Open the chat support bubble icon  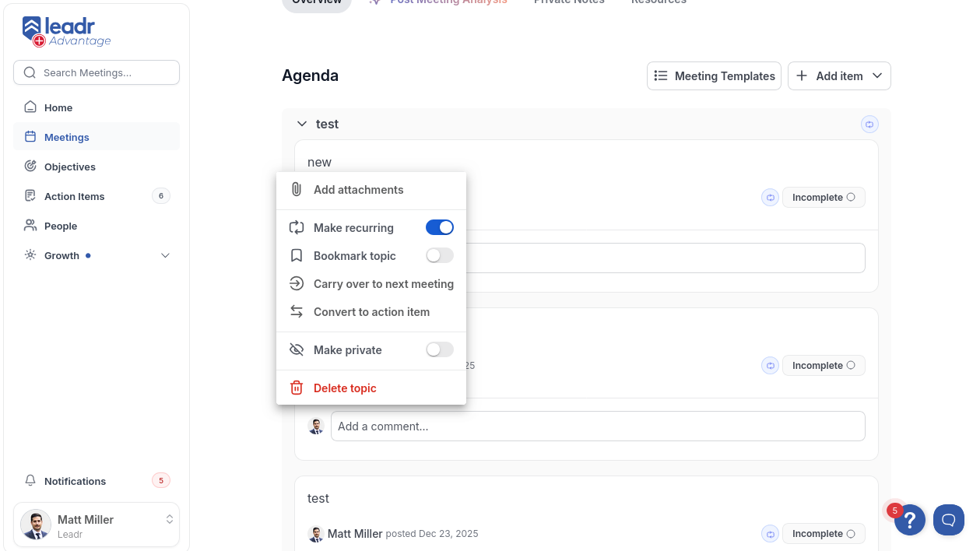coord(948,520)
